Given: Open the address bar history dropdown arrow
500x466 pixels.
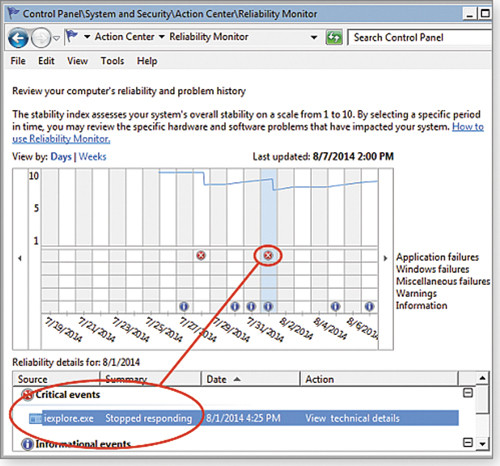Looking at the screenshot, I should tap(314, 37).
